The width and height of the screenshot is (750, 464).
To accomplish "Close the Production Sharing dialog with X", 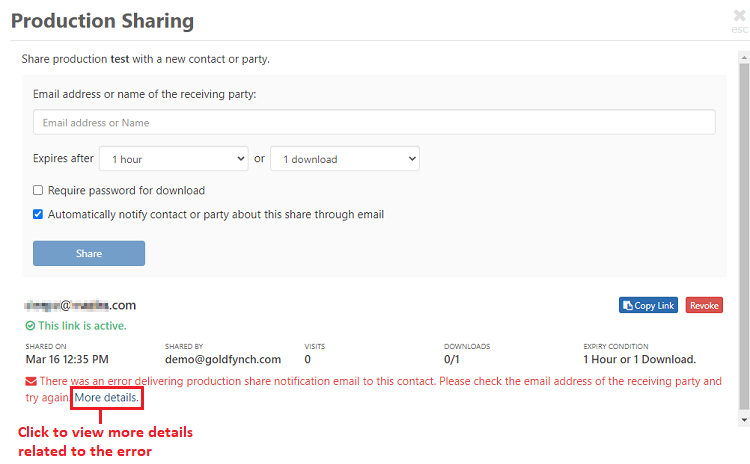I will 739,17.
